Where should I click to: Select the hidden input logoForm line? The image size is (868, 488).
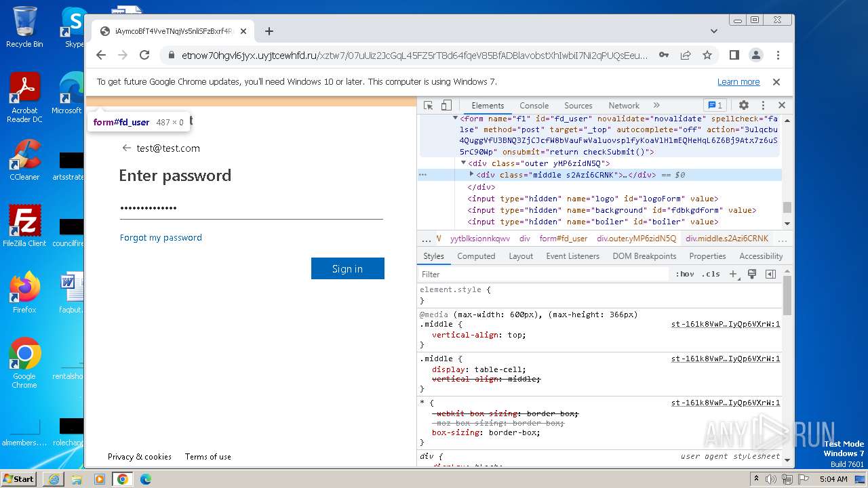(592, 199)
